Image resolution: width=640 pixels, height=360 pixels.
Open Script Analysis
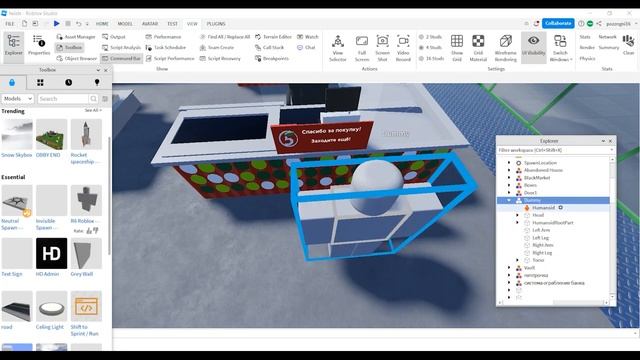tap(121, 47)
